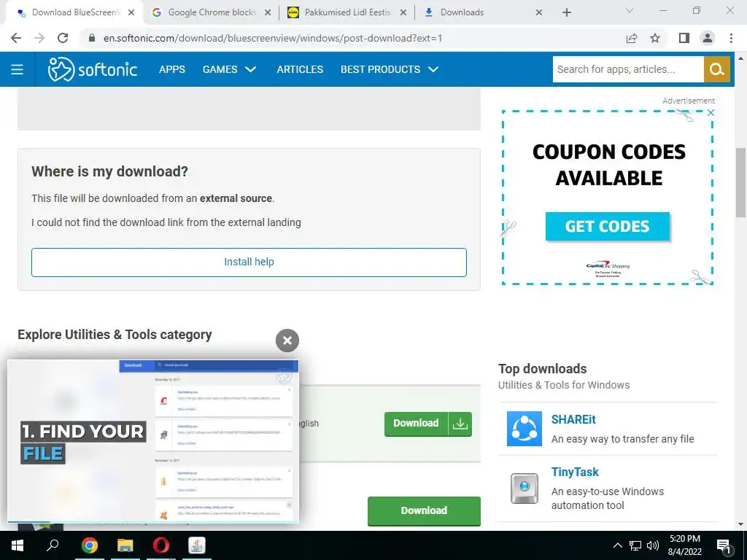Click the volume speaker tray icon
Screen dimensions: 747x560
[653, 545]
